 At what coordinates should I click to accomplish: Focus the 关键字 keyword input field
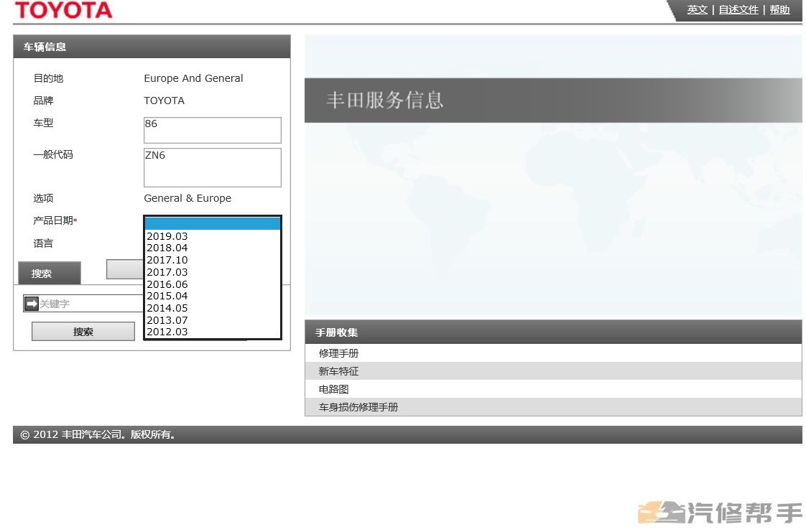click(91, 304)
